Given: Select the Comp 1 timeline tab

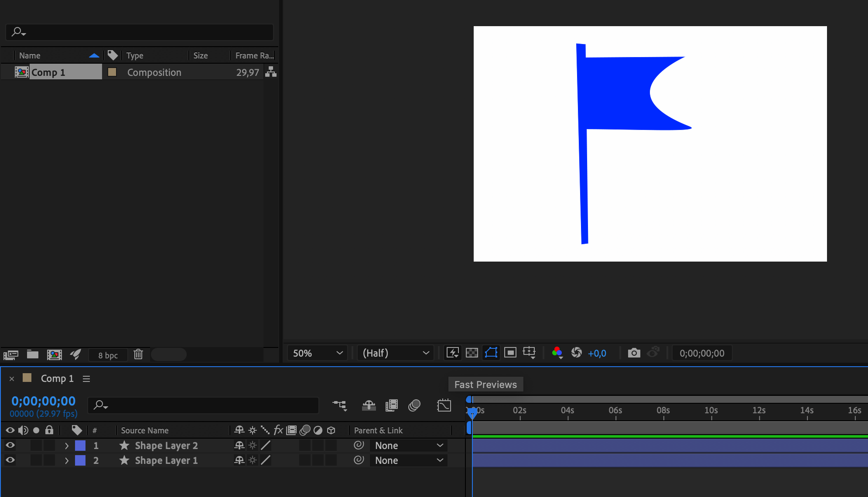Looking at the screenshot, I should 57,378.
